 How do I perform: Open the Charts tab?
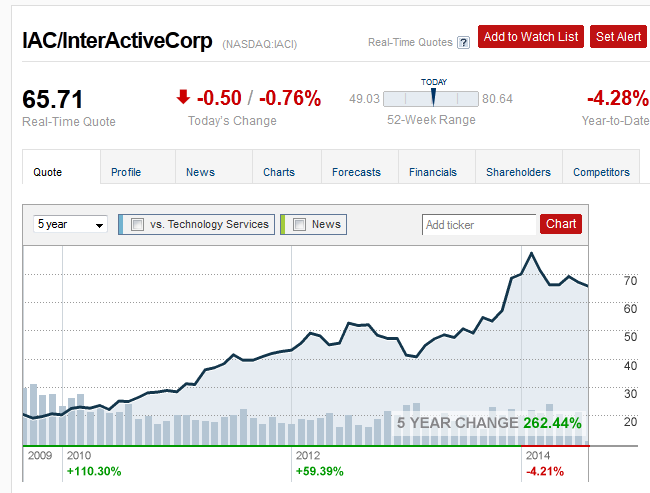[279, 172]
